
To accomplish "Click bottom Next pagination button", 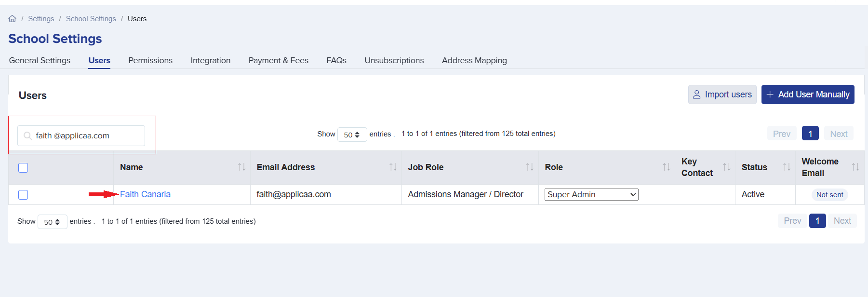I will tap(842, 221).
